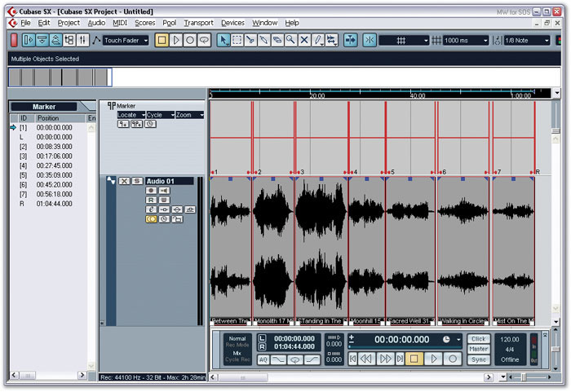Click the transport panel vertical level slider
Screen dimensions: 571x392
556,349
